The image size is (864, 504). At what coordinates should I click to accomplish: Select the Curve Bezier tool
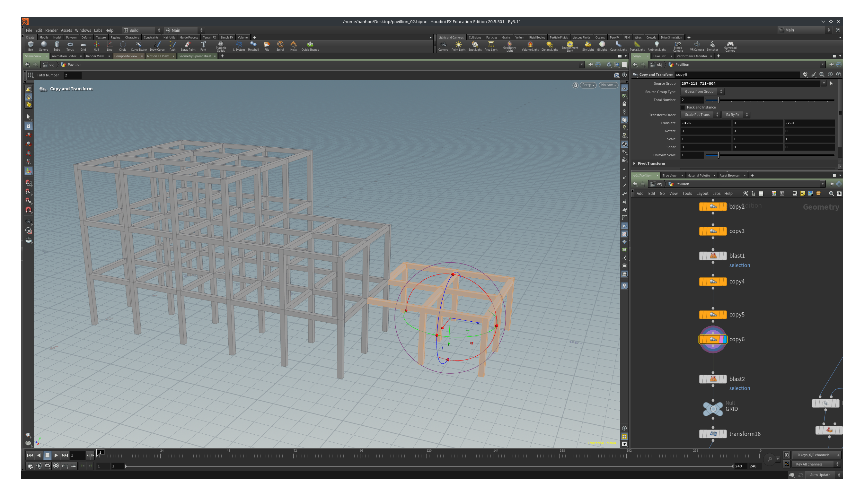(x=139, y=46)
